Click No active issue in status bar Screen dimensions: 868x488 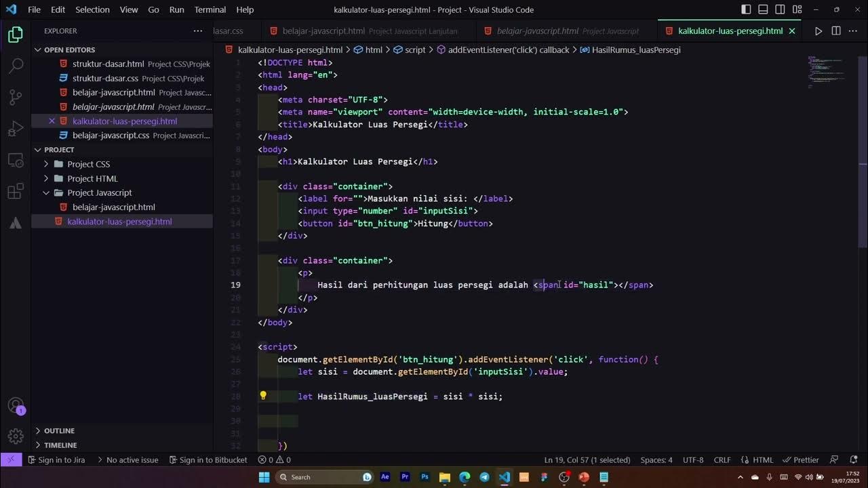(x=127, y=460)
